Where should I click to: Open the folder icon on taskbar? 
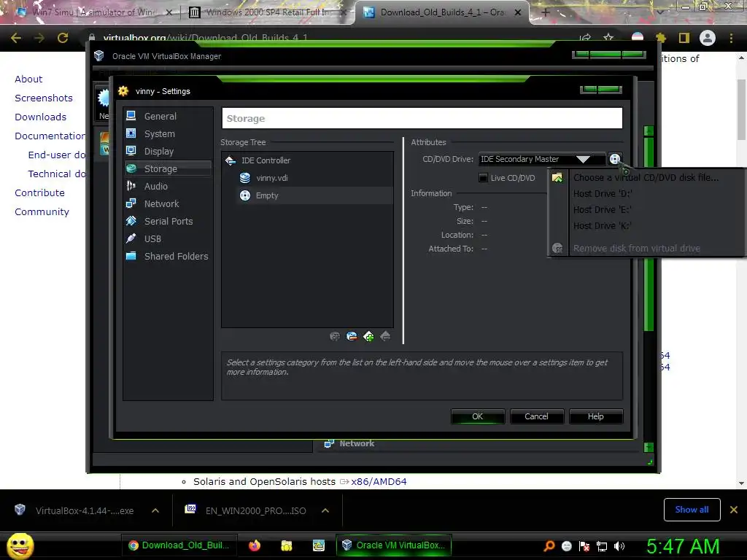(286, 545)
